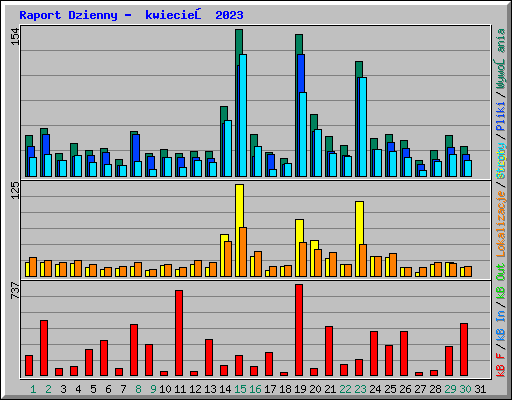Click day label '25' on the x-axis

390,389
